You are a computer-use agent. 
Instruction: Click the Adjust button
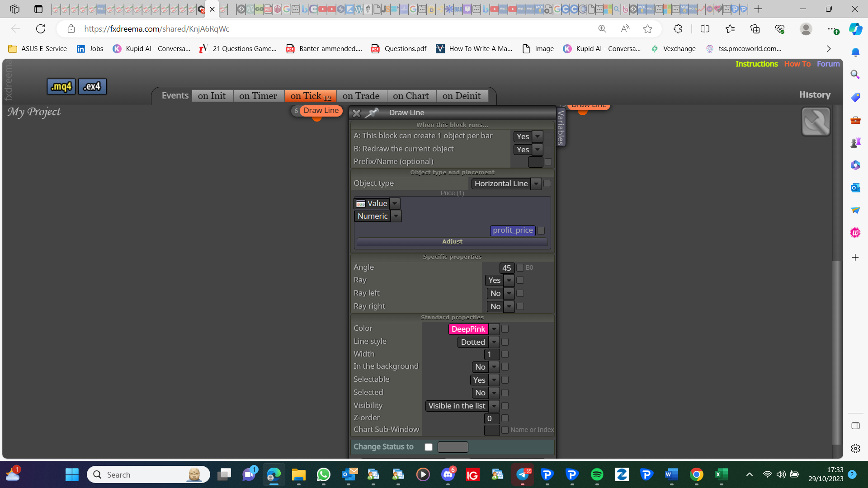452,242
